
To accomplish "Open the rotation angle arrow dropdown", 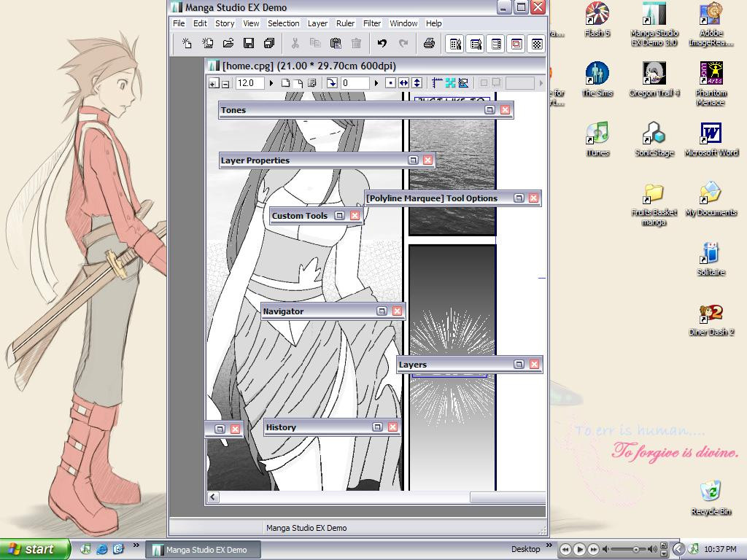I will (376, 83).
